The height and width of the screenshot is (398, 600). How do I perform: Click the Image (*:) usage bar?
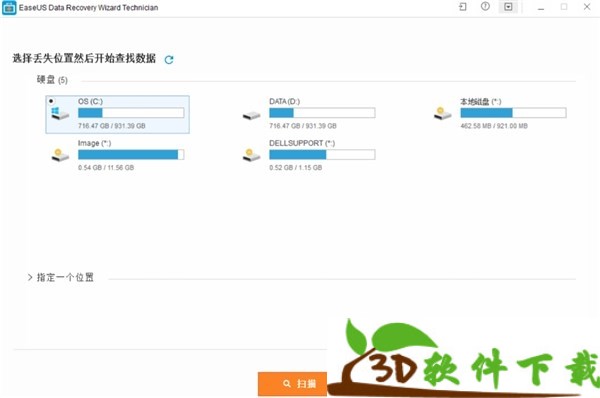click(x=131, y=154)
